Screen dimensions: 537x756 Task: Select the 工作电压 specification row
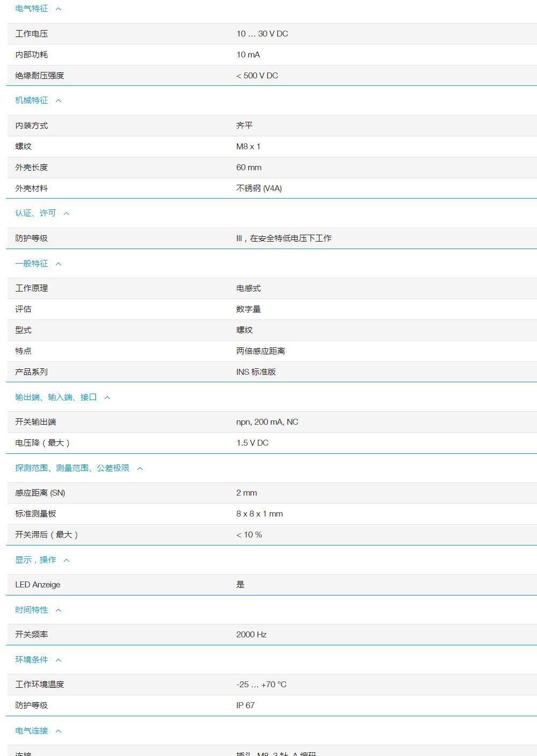[268, 33]
